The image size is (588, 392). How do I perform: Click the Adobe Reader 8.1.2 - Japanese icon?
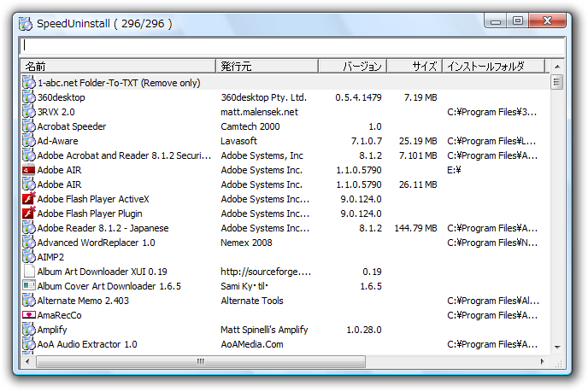click(29, 228)
